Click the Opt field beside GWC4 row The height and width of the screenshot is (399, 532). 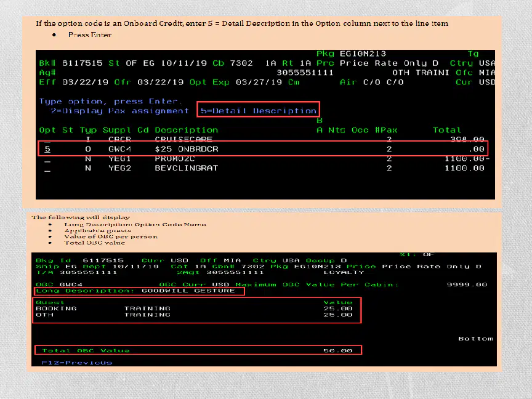coord(47,149)
